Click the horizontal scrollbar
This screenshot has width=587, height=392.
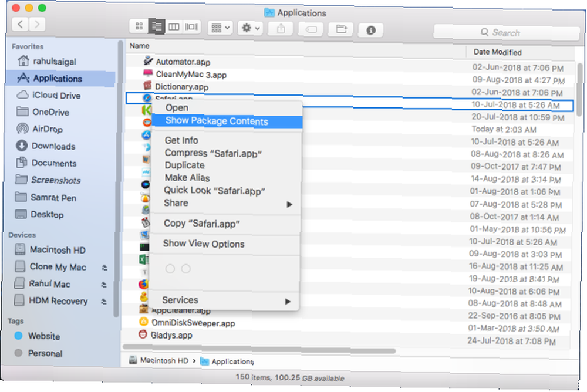click(259, 349)
